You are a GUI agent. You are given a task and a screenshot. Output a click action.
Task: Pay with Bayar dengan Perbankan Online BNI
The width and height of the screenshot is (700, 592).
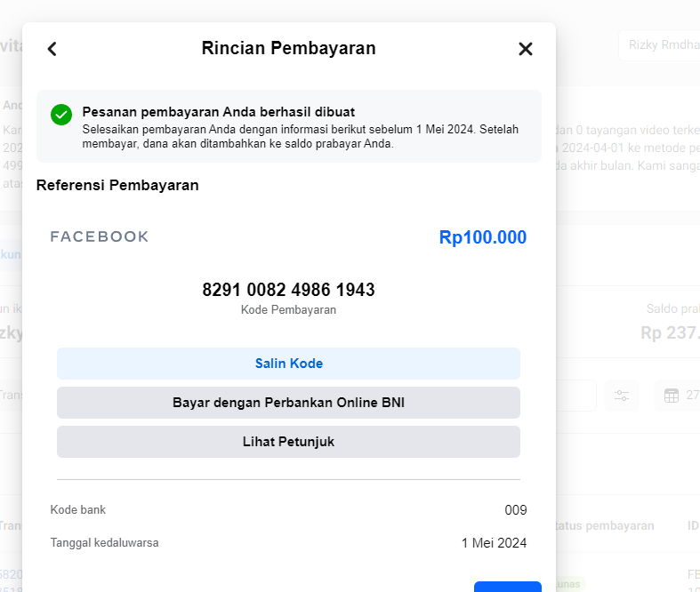[x=288, y=403]
